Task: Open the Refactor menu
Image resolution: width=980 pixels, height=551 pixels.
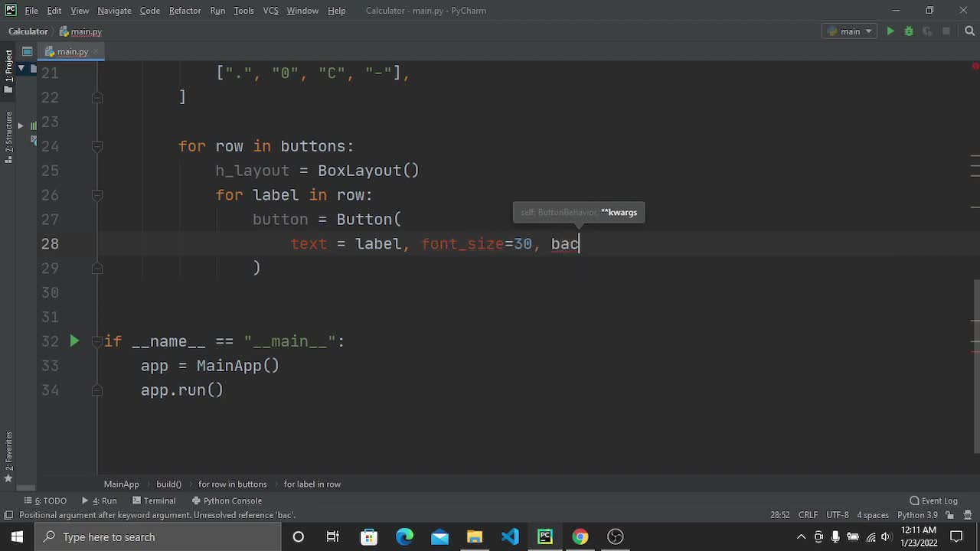Action: tap(185, 11)
